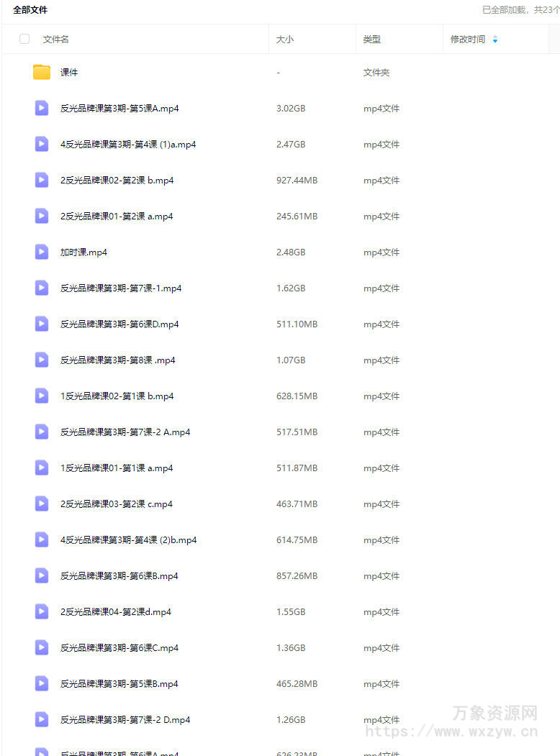Click video icon for 反光品牌课第3期-第8课 .mp4
The width and height of the screenshot is (560, 756).
tap(42, 360)
